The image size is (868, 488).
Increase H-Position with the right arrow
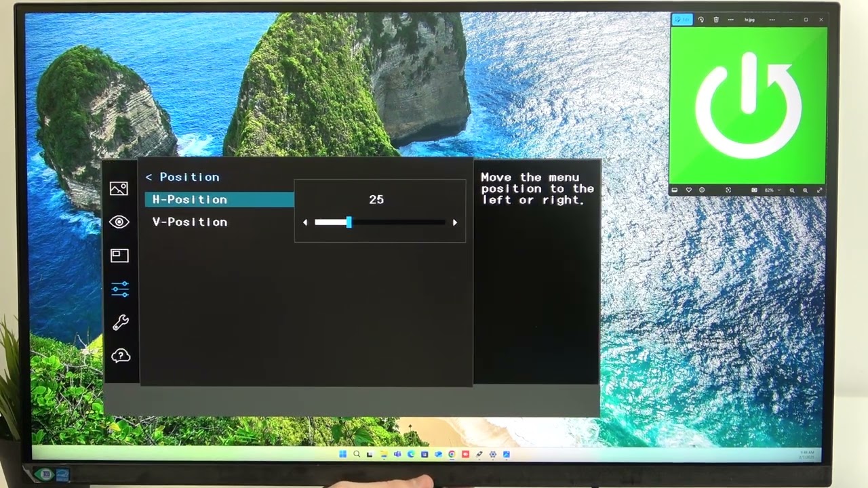[454, 222]
